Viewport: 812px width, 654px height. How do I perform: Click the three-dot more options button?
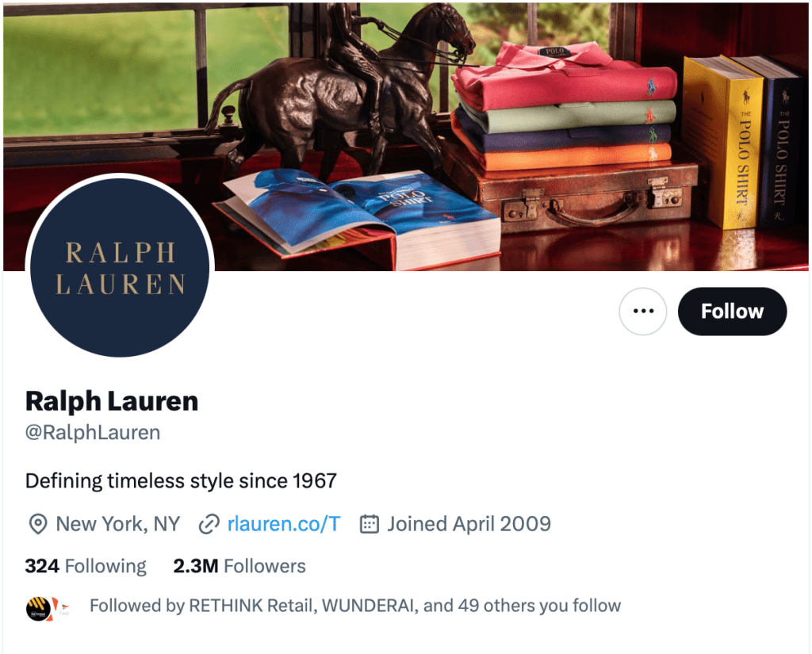coord(642,312)
